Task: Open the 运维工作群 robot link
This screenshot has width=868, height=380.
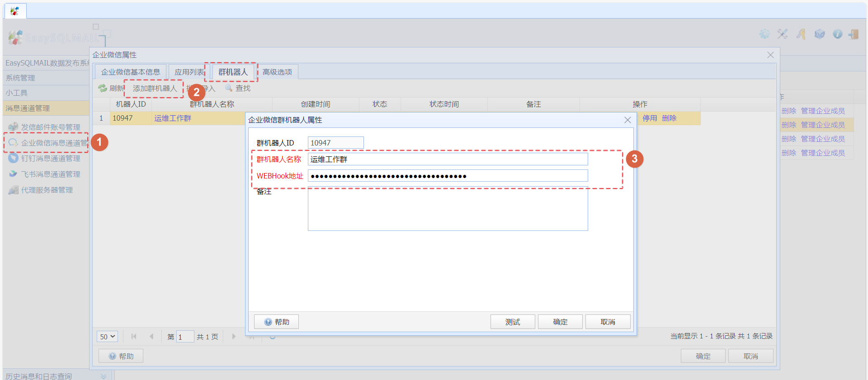Action: 173,118
